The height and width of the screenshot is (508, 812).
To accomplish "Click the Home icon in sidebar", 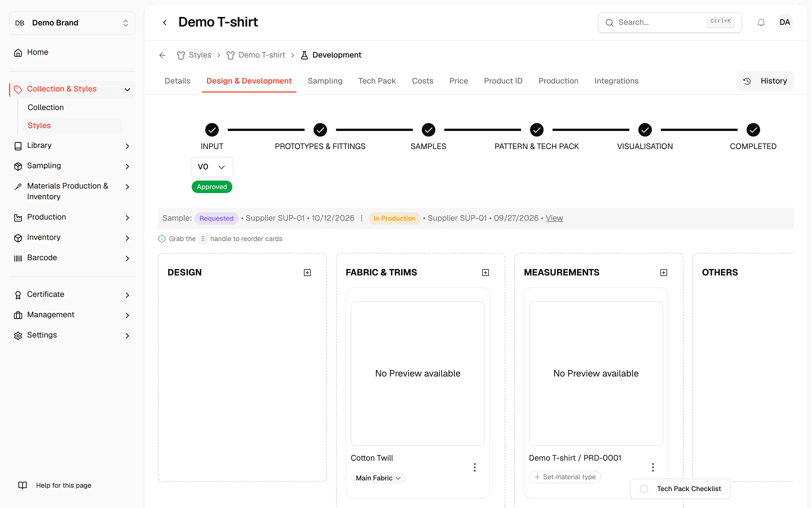I will (x=18, y=53).
